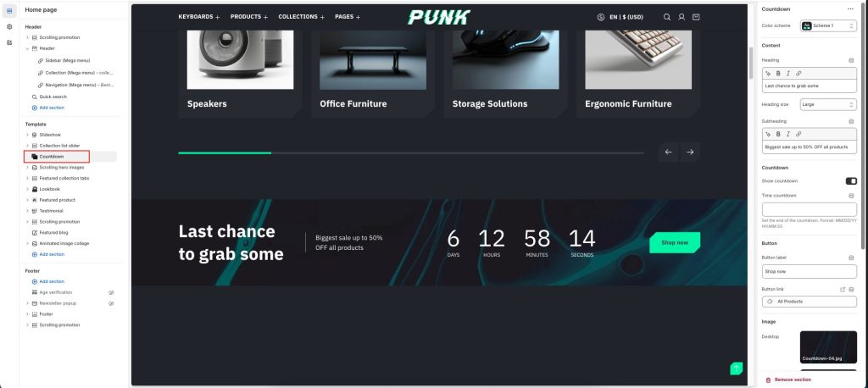Screen dimensions: 868x388
Task: Open the Heading size dropdown
Action: [x=828, y=104]
